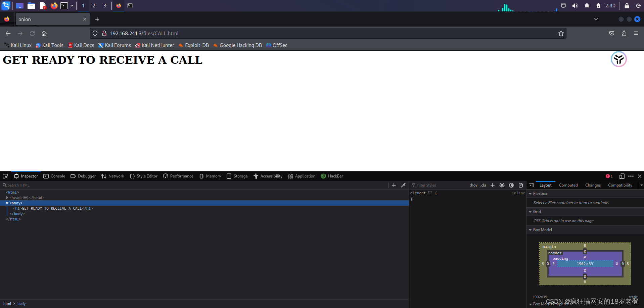Click the URL address bar
This screenshot has width=644, height=308.
coord(328,33)
